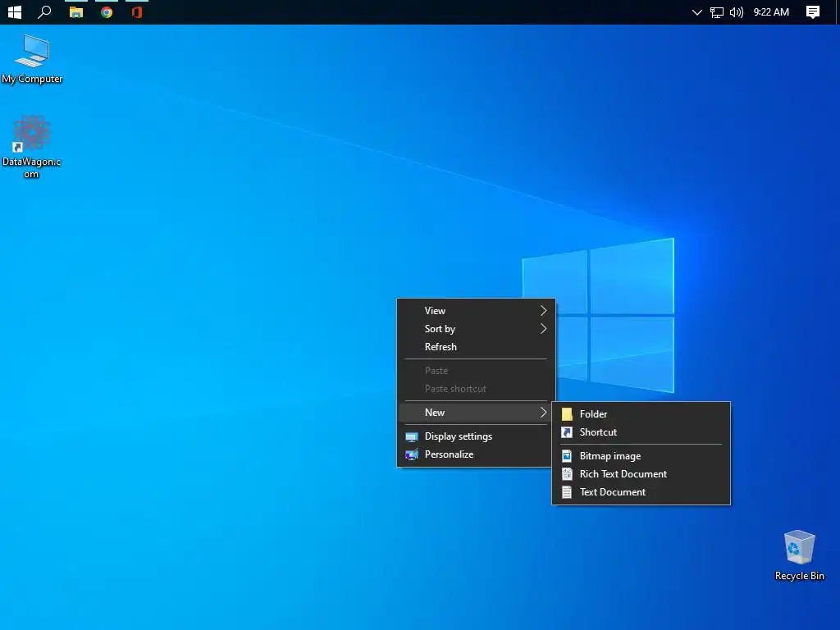Screen dimensions: 840x630
Task: Click the New submenu arrow
Action: pos(543,413)
